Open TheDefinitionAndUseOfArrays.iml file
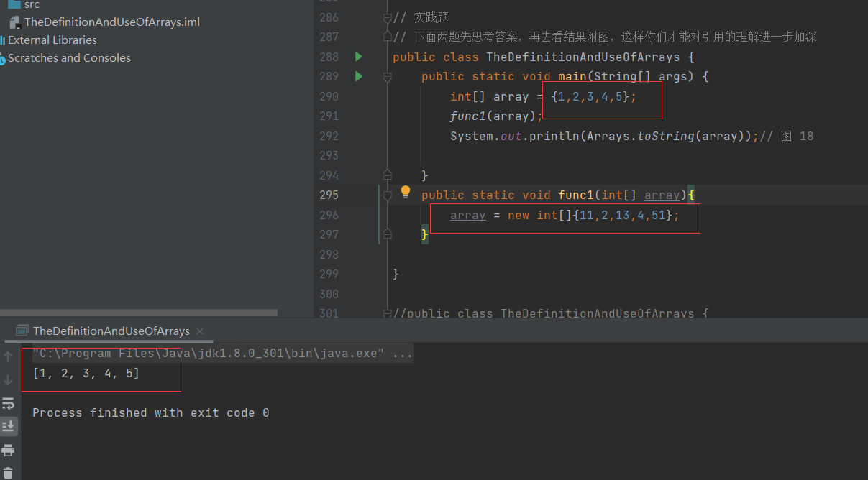The image size is (868, 480). coord(111,22)
